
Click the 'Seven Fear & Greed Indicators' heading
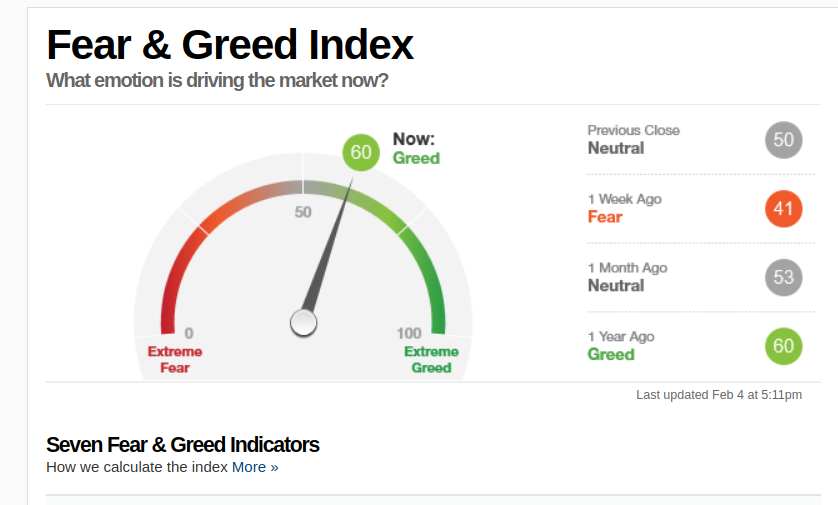point(183,445)
